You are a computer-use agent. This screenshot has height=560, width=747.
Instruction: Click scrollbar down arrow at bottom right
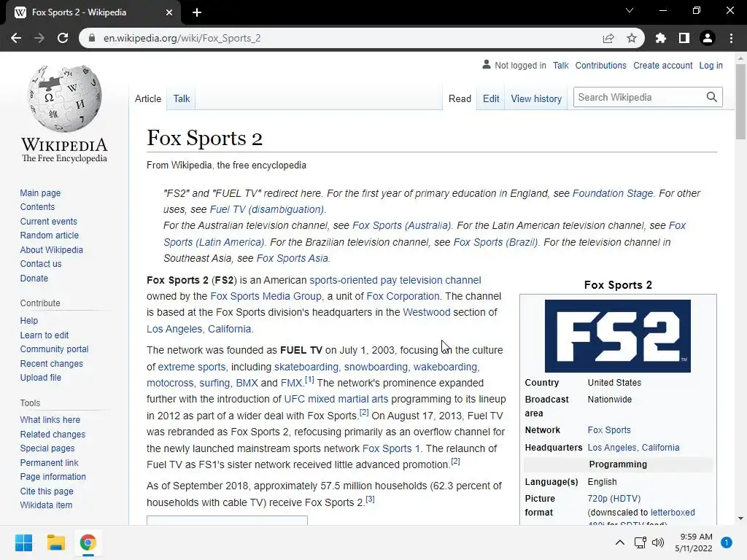tap(740, 518)
